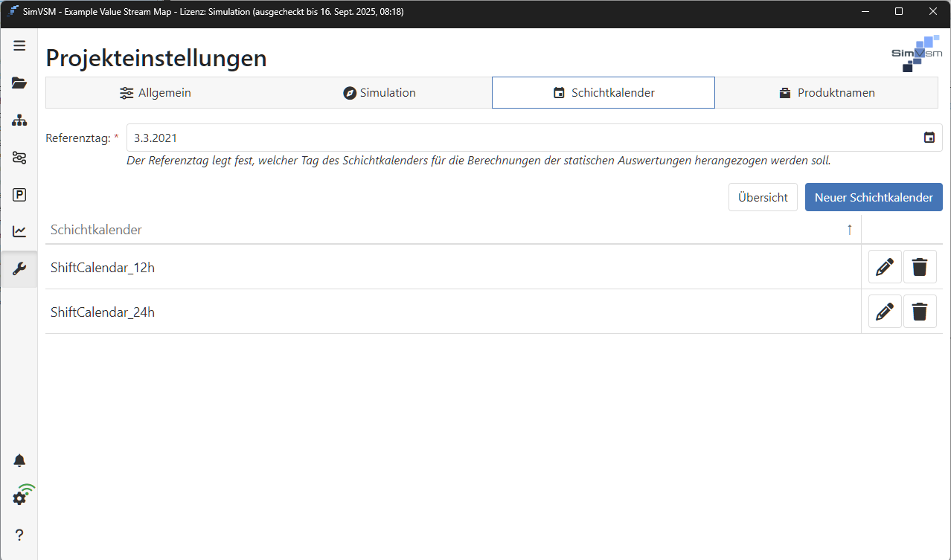Open a project via the folder icon
The height and width of the screenshot is (560, 951).
(19, 83)
